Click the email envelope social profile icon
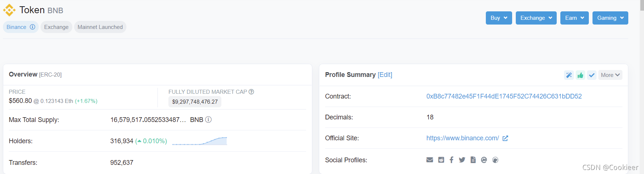The image size is (644, 174). tap(430, 160)
